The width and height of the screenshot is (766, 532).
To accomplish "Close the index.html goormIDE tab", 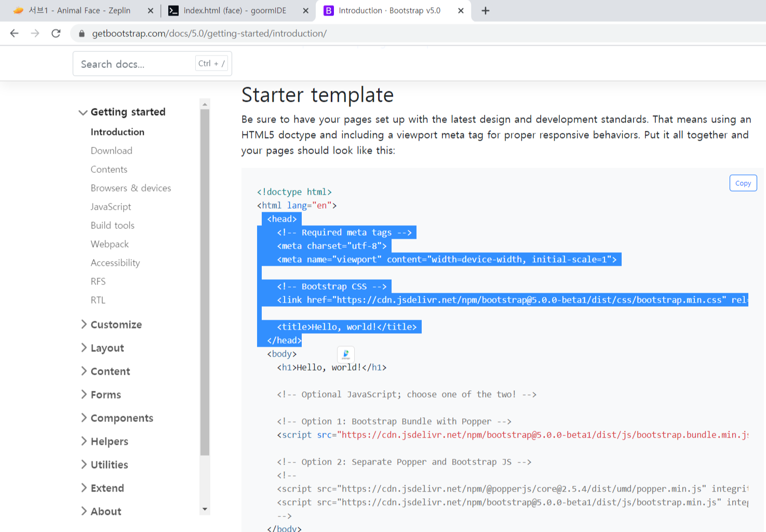I will tap(305, 10).
